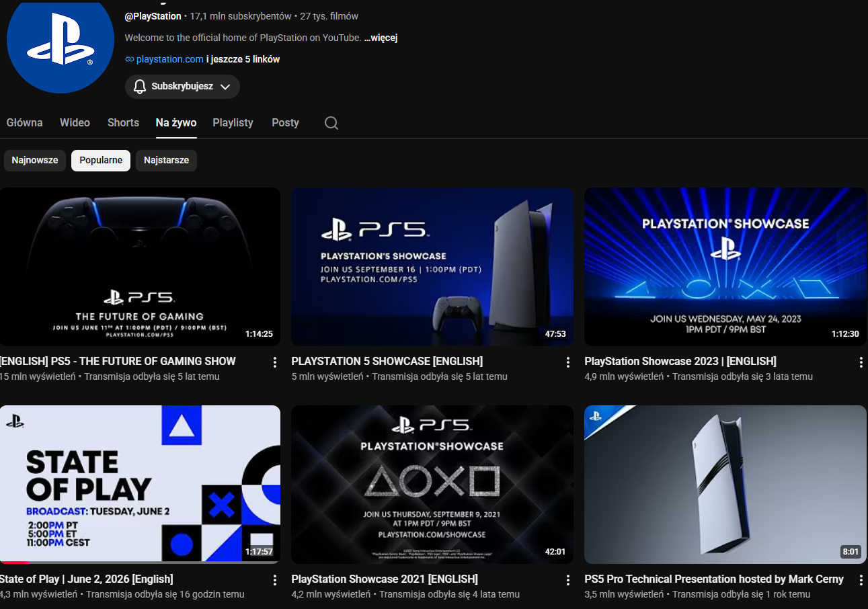Open the PlayStation 5 Showcase September 16 thumbnail
This screenshot has height=609, width=868.
click(x=432, y=267)
